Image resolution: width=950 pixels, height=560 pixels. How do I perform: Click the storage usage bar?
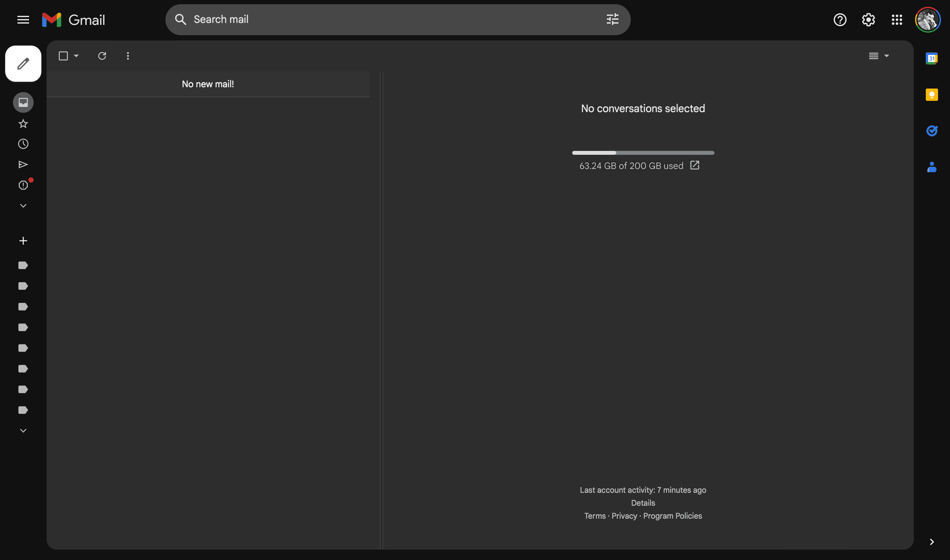[643, 153]
